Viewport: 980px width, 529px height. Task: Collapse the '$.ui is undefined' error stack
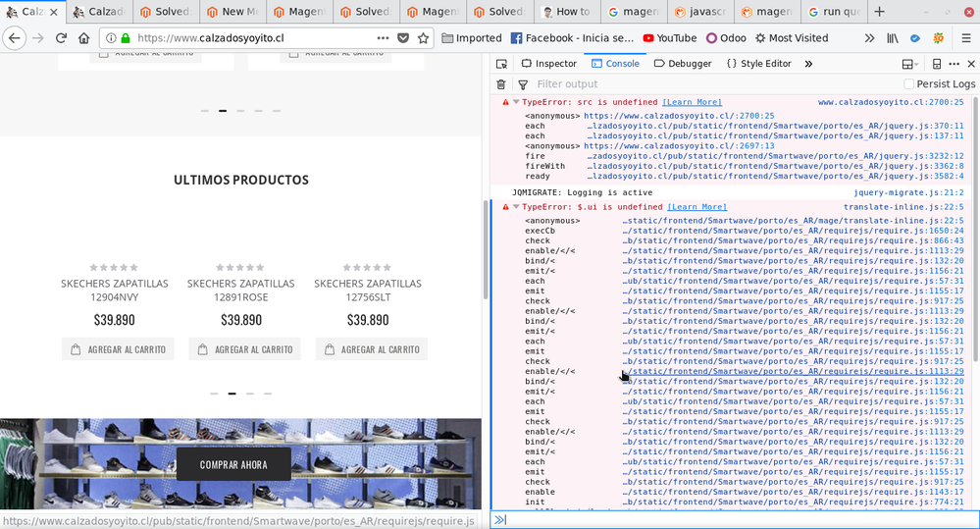coord(517,207)
